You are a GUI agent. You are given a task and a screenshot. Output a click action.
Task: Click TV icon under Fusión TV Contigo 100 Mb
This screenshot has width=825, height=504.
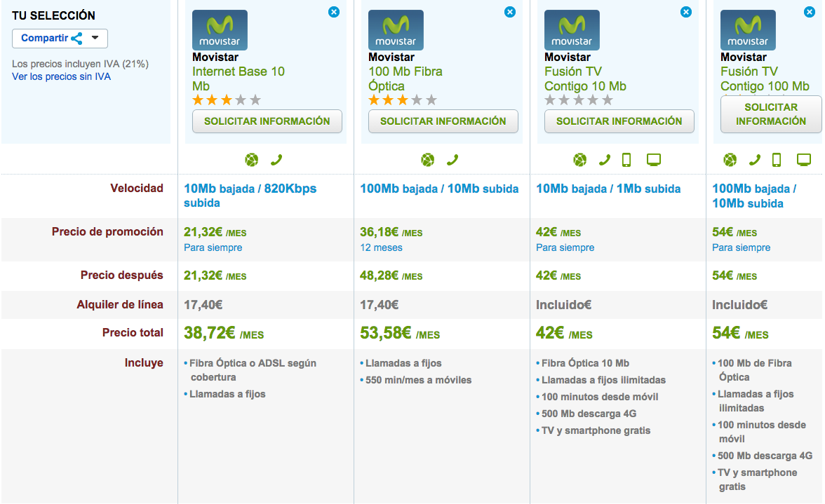click(804, 160)
